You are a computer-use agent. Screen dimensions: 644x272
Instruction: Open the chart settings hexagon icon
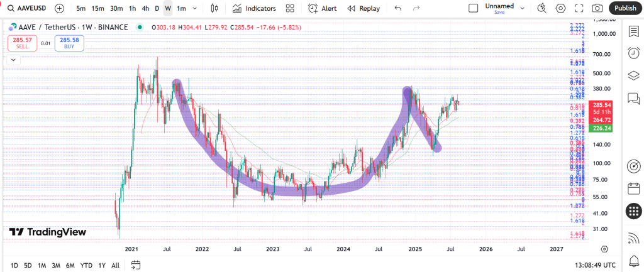(x=560, y=8)
